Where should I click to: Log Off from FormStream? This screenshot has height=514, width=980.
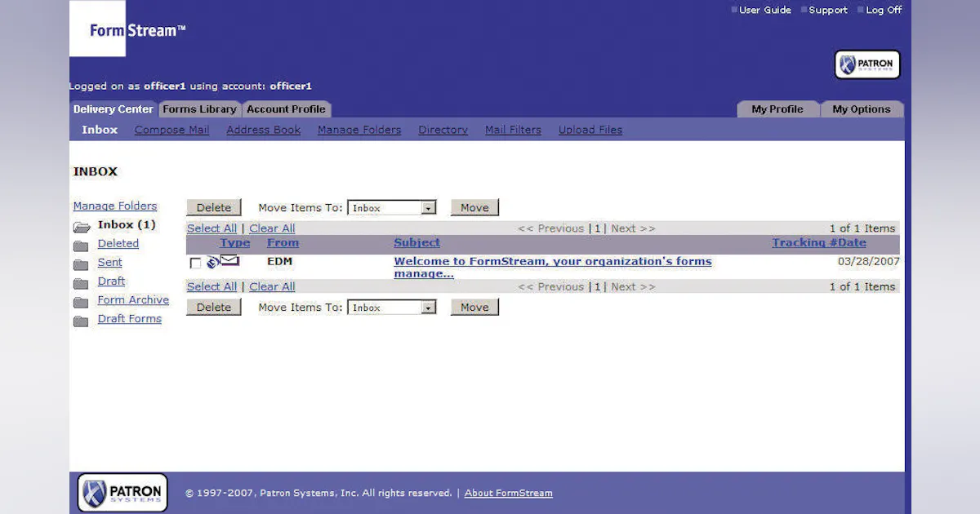point(884,10)
